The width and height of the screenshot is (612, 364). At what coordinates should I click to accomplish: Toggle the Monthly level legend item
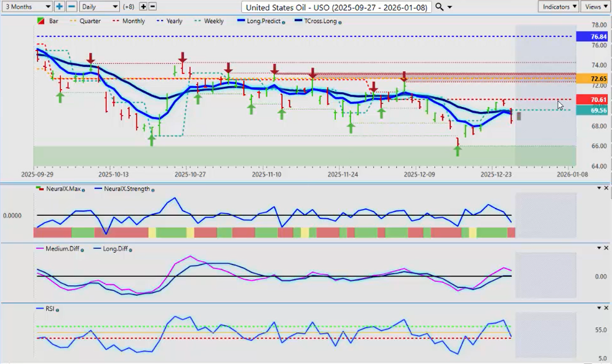coord(129,21)
